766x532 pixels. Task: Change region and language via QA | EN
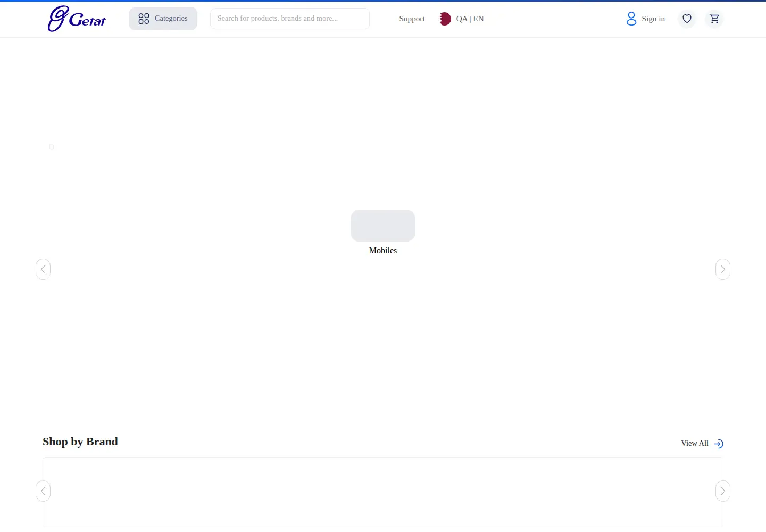470,19
